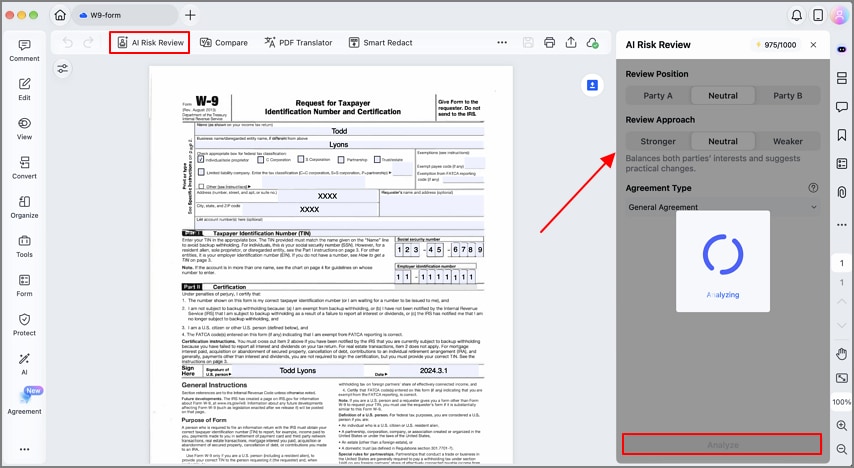The height and width of the screenshot is (468, 854).
Task: Click the Analyze button
Action: [722, 445]
